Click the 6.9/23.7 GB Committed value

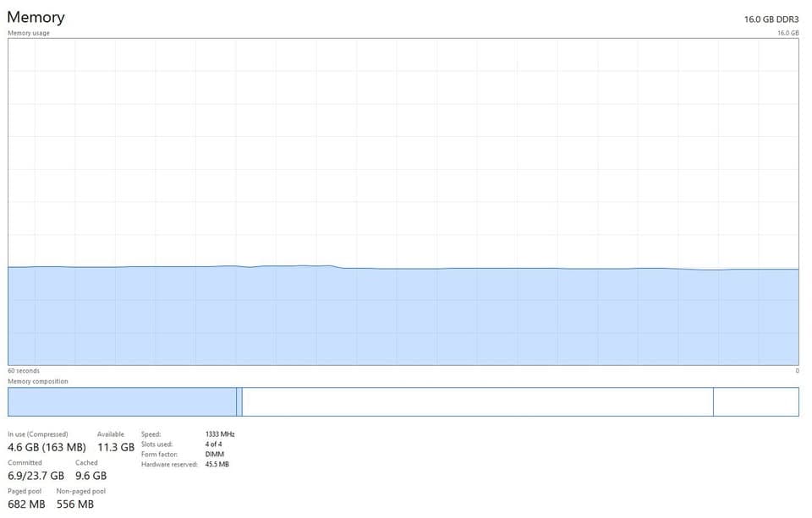point(36,476)
